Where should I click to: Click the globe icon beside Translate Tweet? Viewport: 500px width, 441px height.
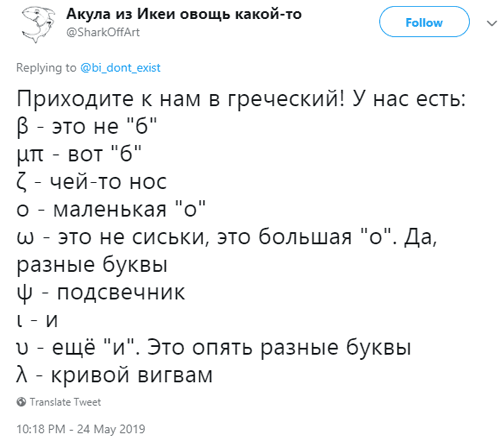point(21,402)
